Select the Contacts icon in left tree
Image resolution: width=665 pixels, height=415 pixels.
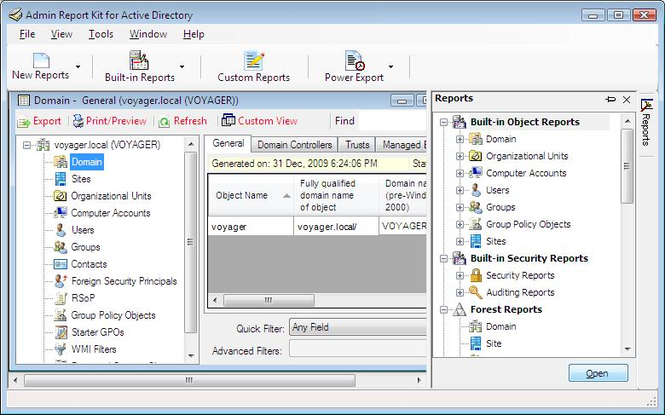tap(60, 264)
